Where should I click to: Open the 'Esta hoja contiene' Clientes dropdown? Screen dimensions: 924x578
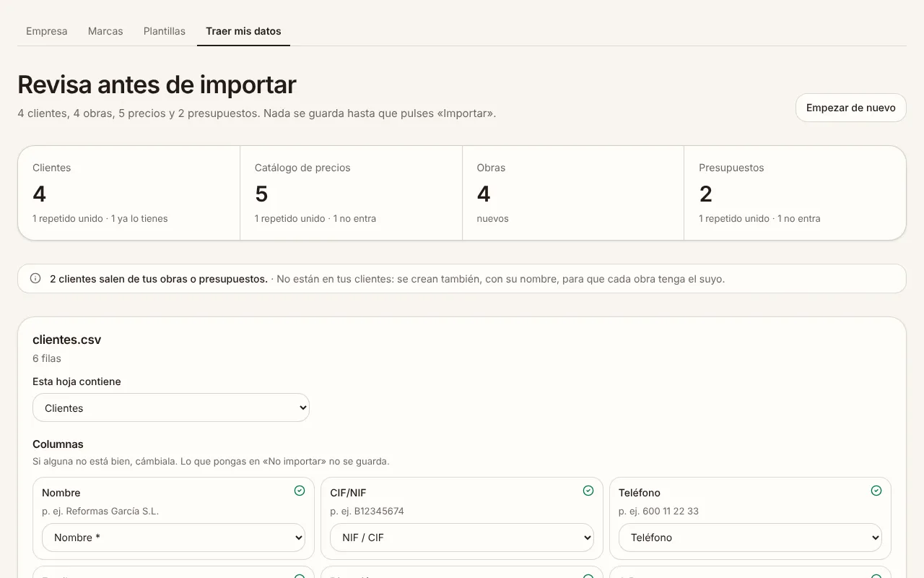point(171,407)
